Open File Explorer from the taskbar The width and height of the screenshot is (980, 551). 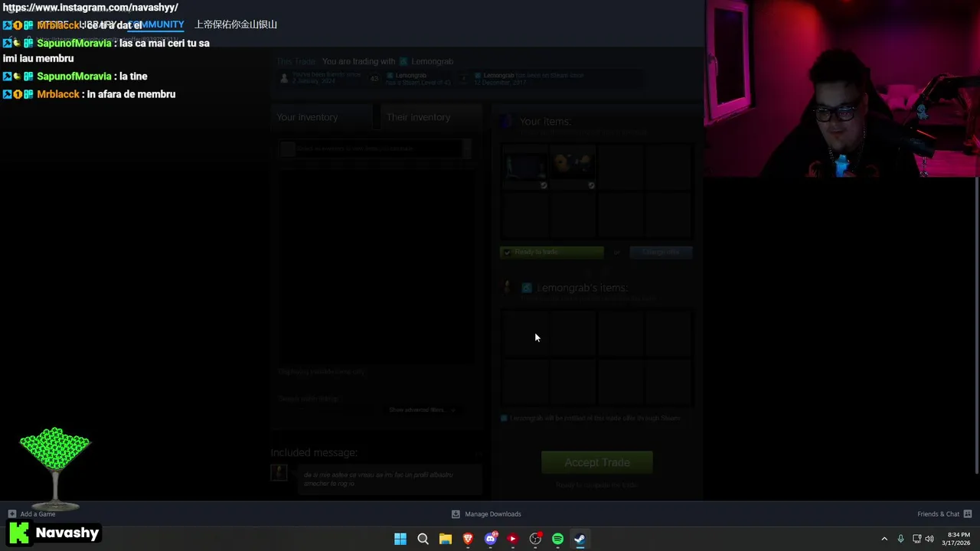coord(445,539)
